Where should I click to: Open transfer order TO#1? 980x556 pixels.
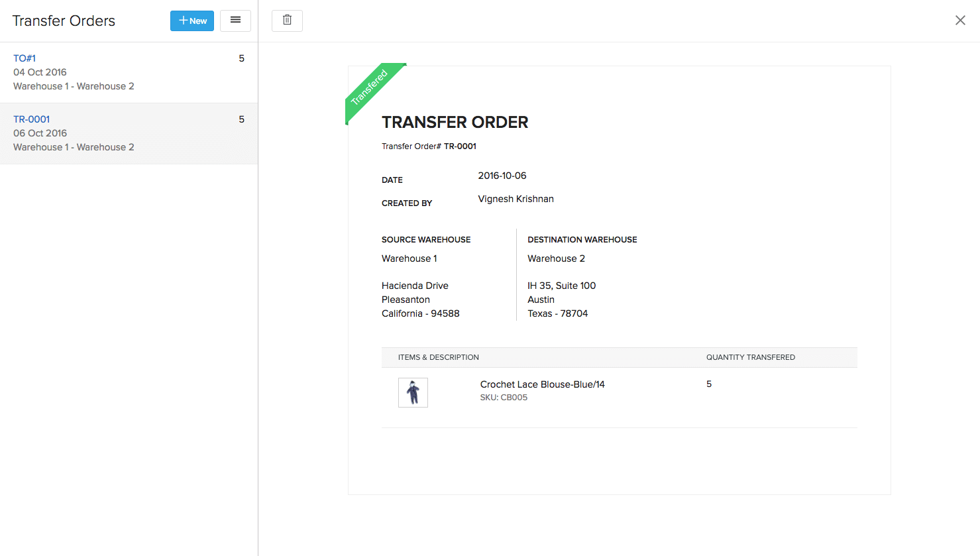[x=25, y=58]
